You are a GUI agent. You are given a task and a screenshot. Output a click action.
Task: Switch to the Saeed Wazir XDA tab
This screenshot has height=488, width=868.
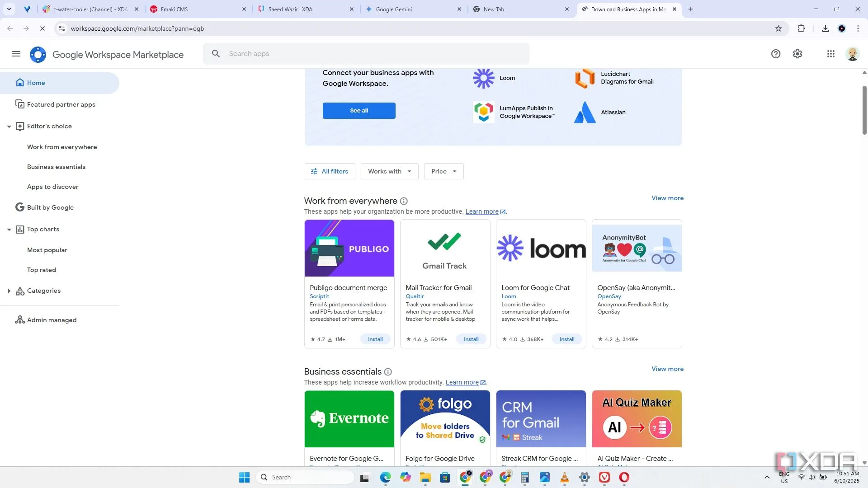coord(307,9)
